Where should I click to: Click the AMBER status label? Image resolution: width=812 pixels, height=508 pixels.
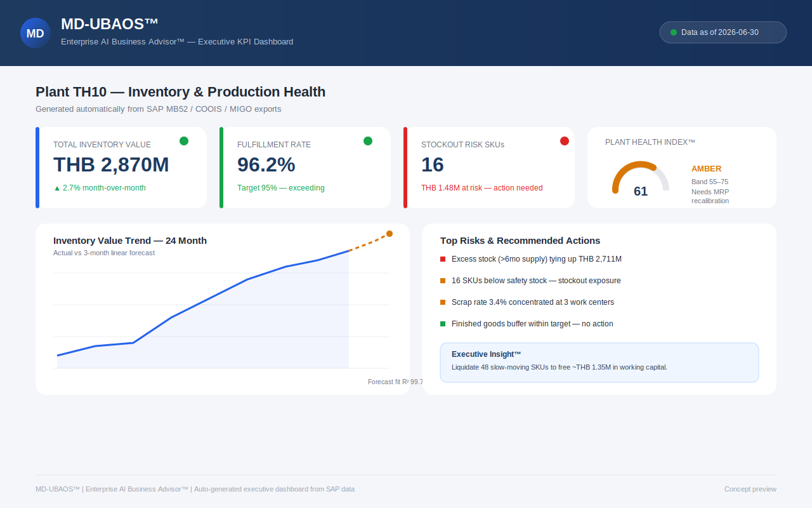(706, 169)
